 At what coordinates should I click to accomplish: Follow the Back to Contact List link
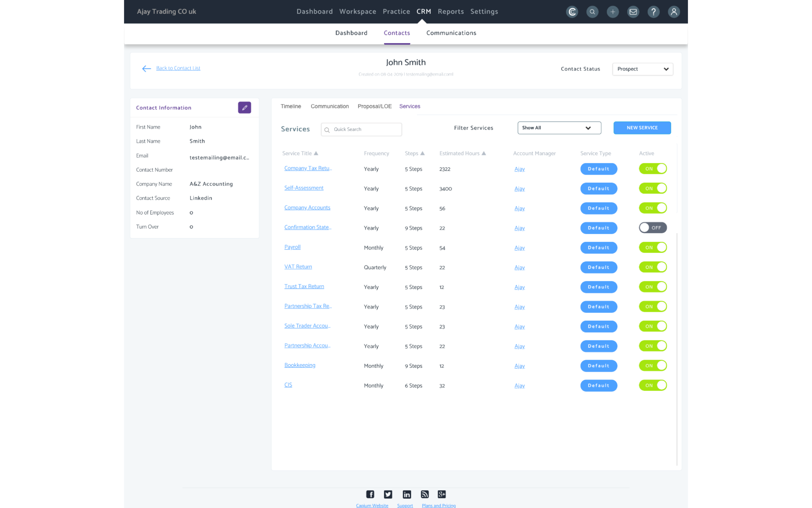[x=178, y=68]
